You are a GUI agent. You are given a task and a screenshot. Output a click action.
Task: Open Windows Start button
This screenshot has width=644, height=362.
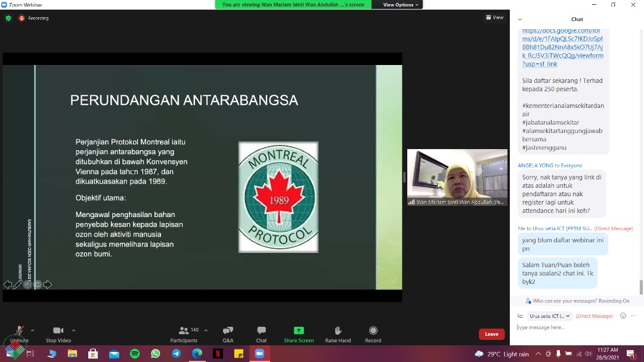click(10, 354)
